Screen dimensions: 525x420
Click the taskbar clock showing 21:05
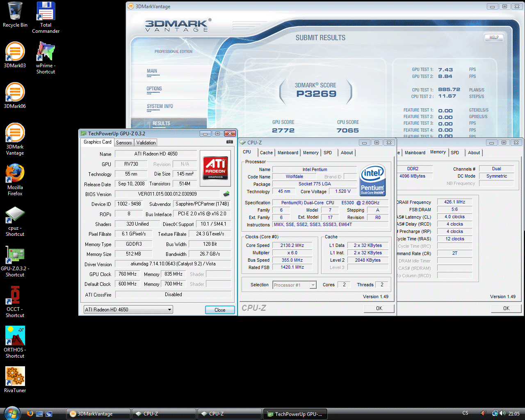point(514,413)
